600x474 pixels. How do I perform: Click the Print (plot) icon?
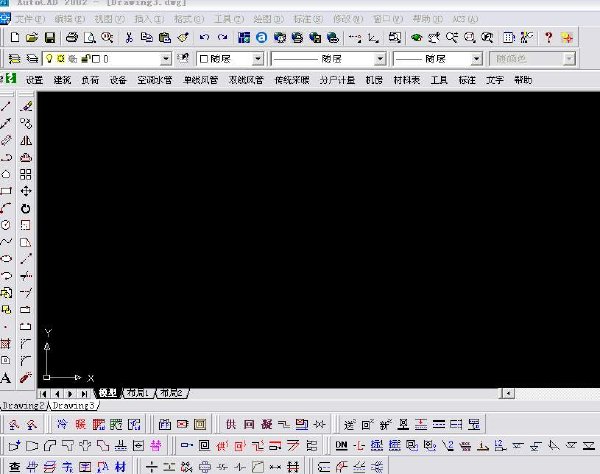pyautogui.click(x=72, y=37)
